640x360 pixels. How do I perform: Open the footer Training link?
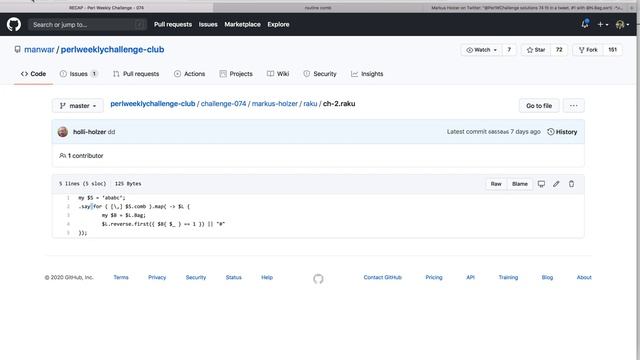[508, 278]
